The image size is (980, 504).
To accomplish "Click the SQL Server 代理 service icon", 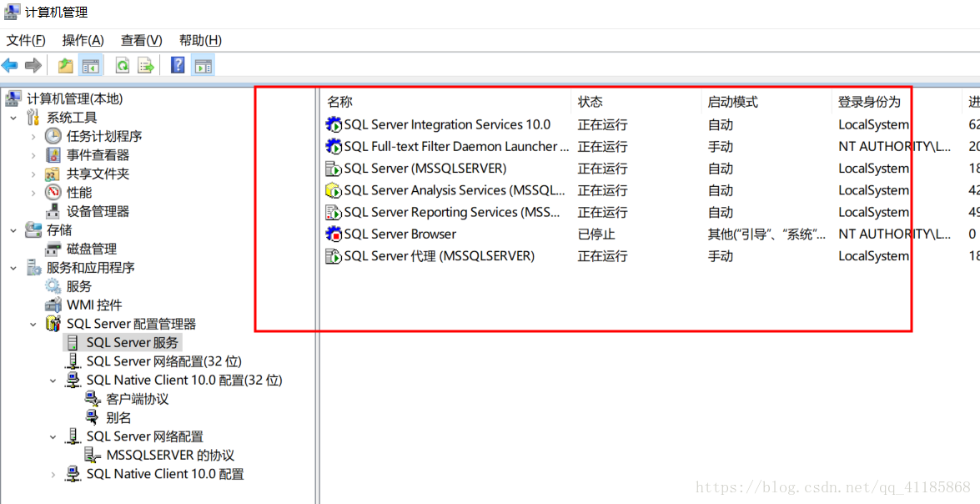I will click(x=334, y=255).
